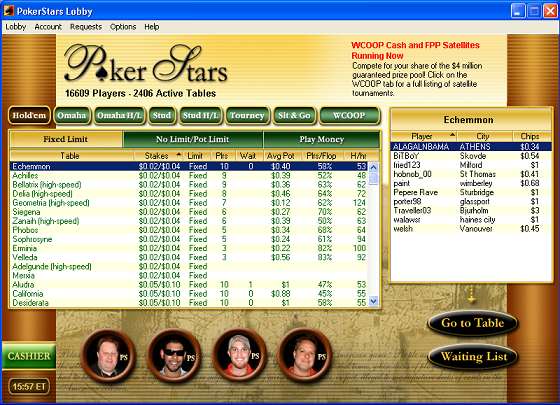Click the sunglasses player avatar portrait

click(174, 356)
